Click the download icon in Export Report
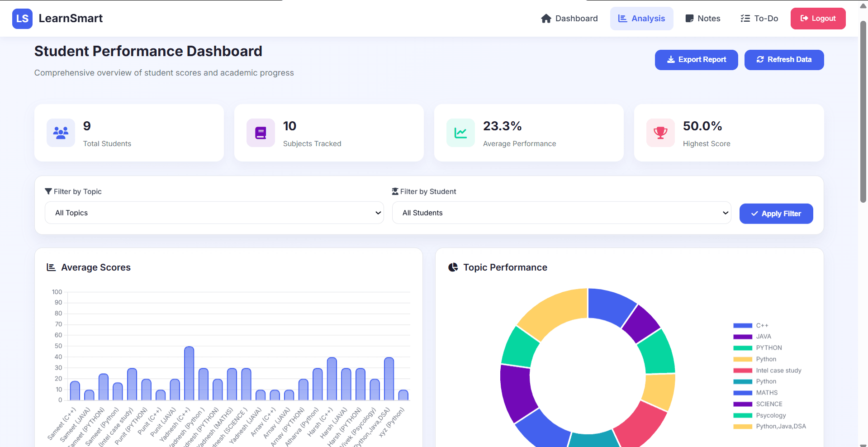The image size is (868, 447). (671, 60)
